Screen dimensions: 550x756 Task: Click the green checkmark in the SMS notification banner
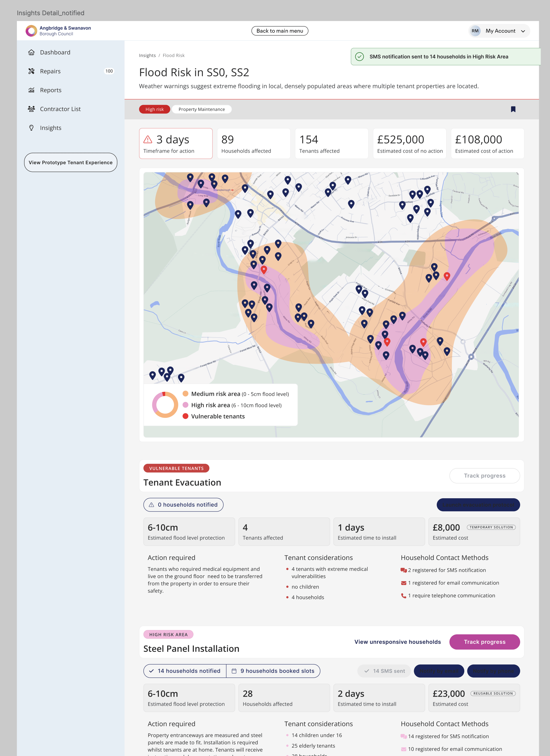tap(359, 57)
